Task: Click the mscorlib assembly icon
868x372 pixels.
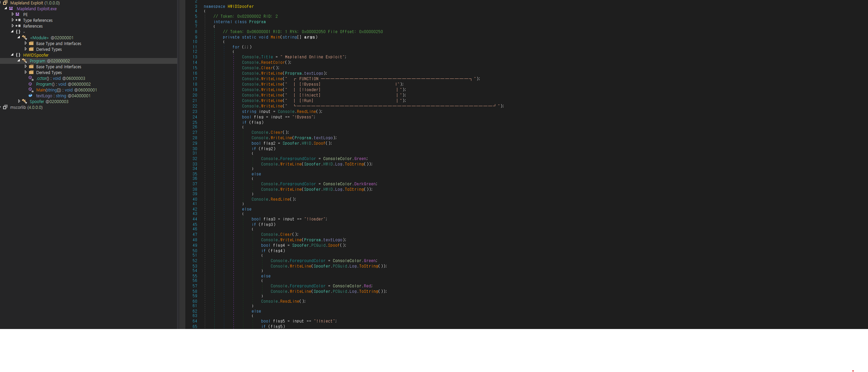Action: 5,107
